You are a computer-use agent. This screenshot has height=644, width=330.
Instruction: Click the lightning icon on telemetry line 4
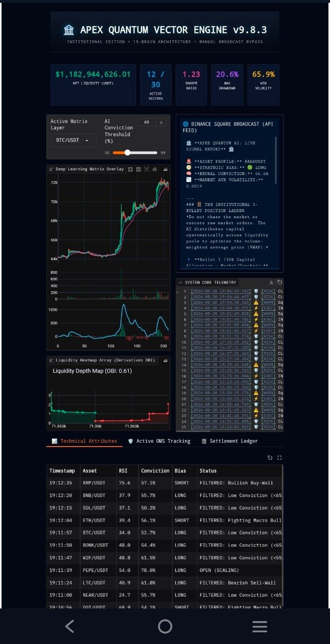click(x=256, y=308)
